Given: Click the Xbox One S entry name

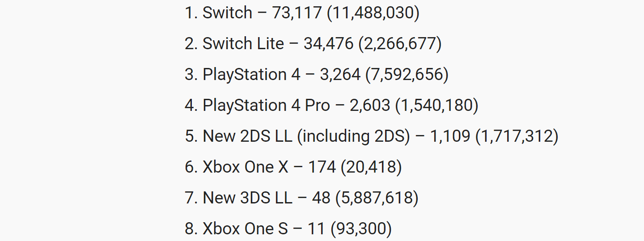Looking at the screenshot, I should [x=246, y=228].
